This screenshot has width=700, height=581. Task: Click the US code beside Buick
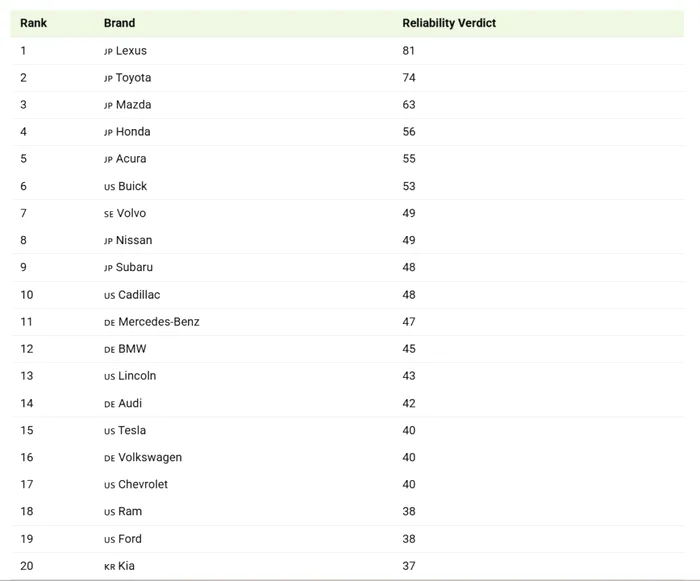(109, 187)
